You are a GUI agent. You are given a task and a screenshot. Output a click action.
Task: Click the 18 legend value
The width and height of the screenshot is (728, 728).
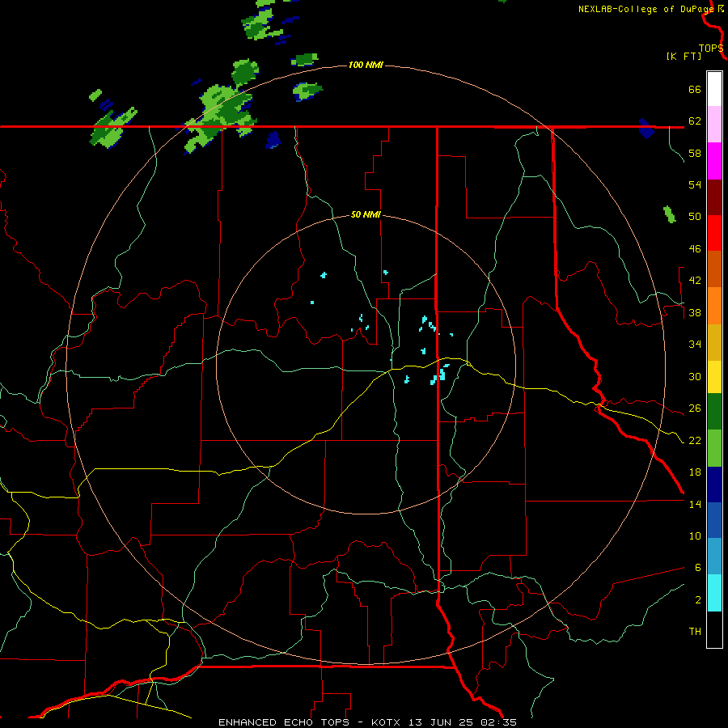pos(695,472)
